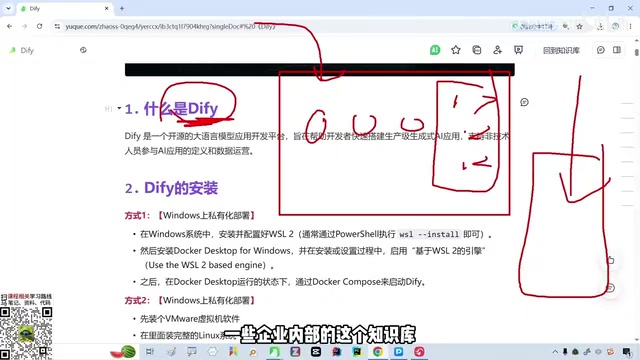Open the red circular taskbar app

click(419, 351)
